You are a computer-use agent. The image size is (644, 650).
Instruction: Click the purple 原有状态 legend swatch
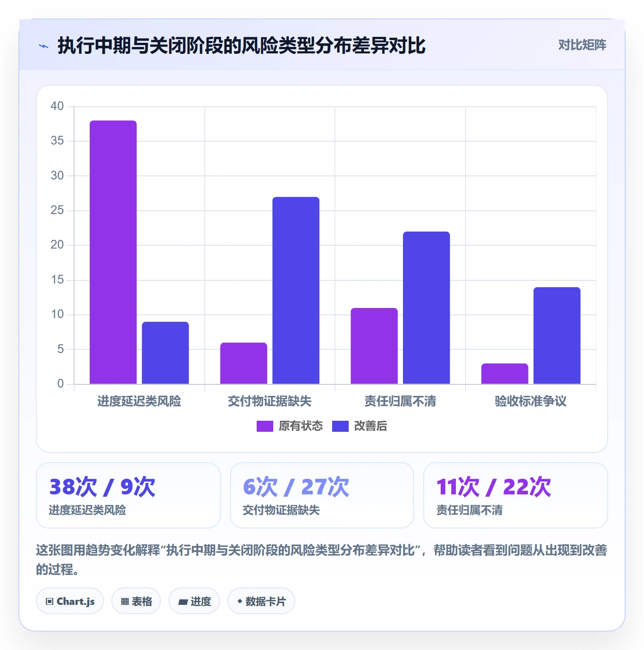pyautogui.click(x=265, y=426)
